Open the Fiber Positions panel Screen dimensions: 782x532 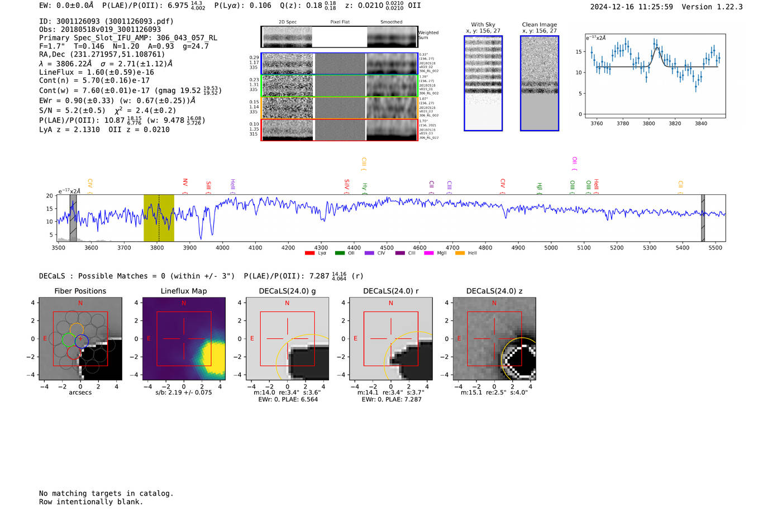point(80,339)
